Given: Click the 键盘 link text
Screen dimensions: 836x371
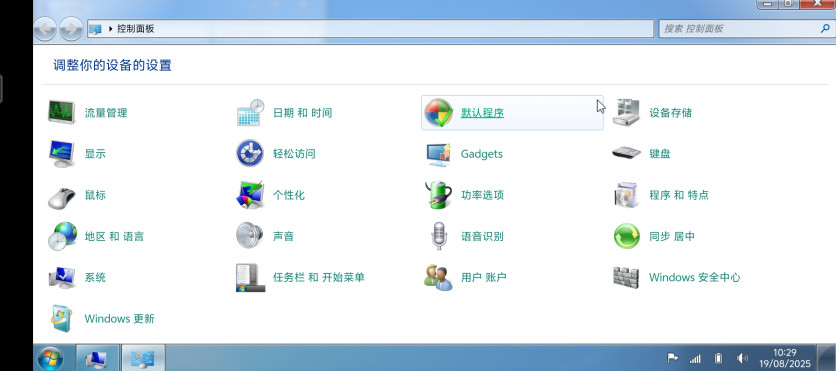Looking at the screenshot, I should pos(660,154).
